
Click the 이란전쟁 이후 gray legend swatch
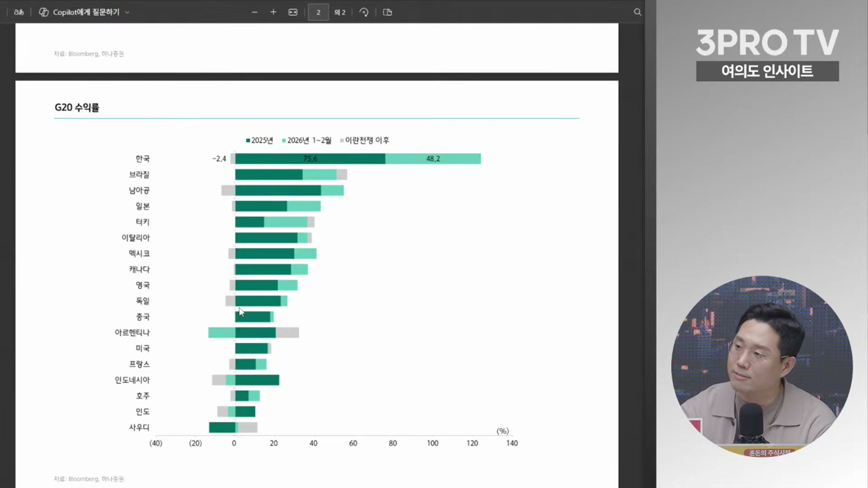(x=342, y=141)
